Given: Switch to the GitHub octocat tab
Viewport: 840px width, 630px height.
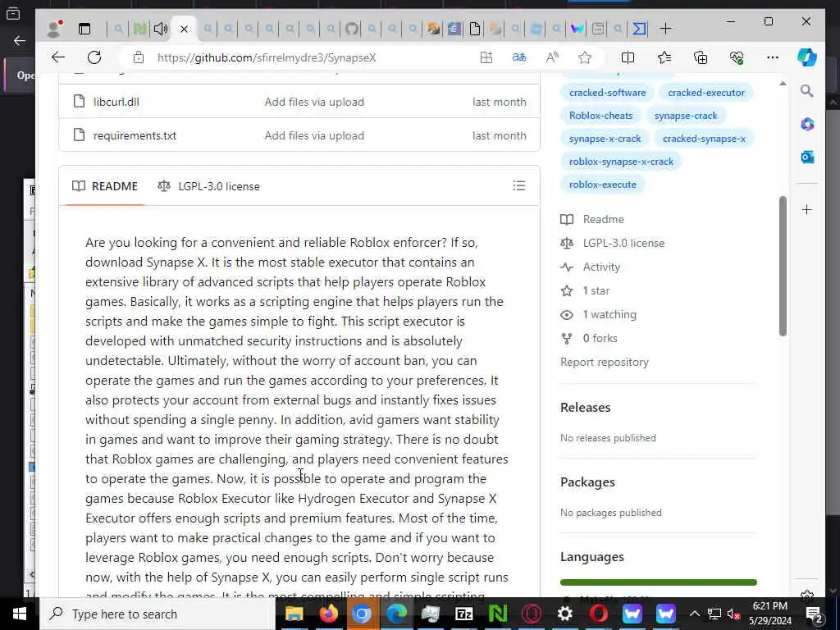Looking at the screenshot, I should [x=351, y=29].
